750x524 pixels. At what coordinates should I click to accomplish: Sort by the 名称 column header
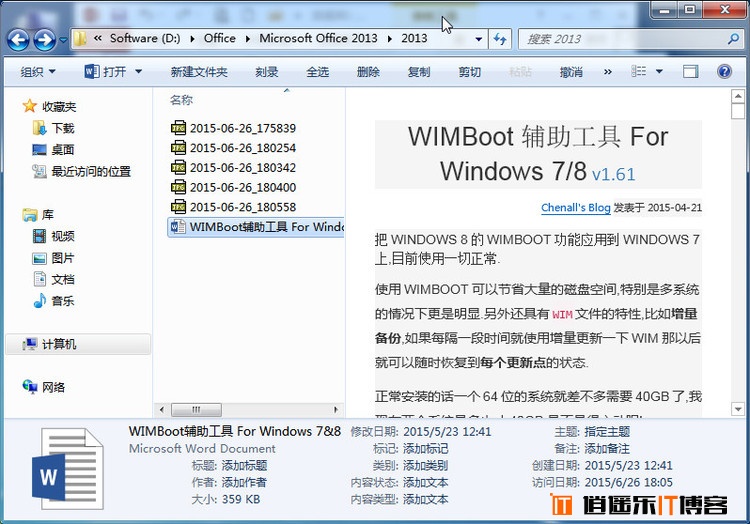pyautogui.click(x=181, y=100)
